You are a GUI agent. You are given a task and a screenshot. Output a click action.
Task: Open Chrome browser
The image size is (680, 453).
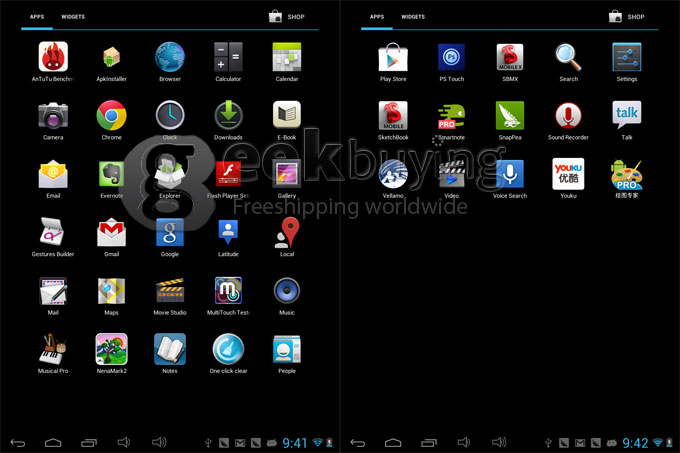pyautogui.click(x=111, y=115)
